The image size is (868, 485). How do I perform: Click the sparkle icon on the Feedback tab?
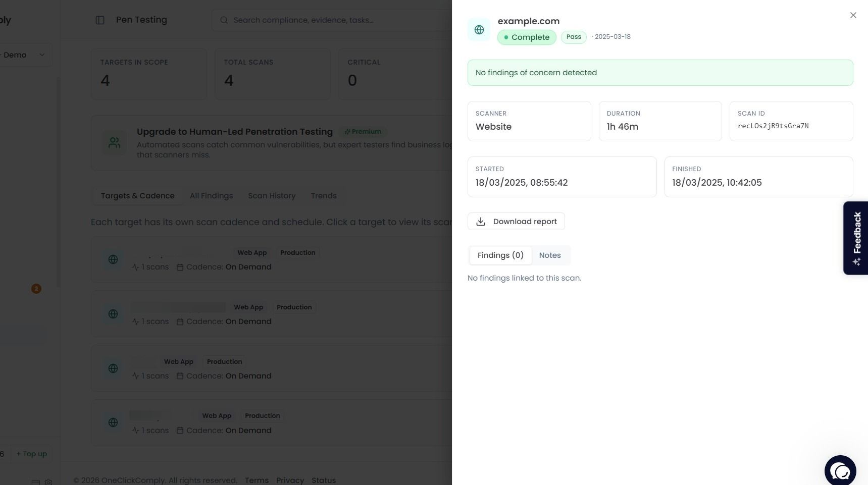tap(856, 261)
